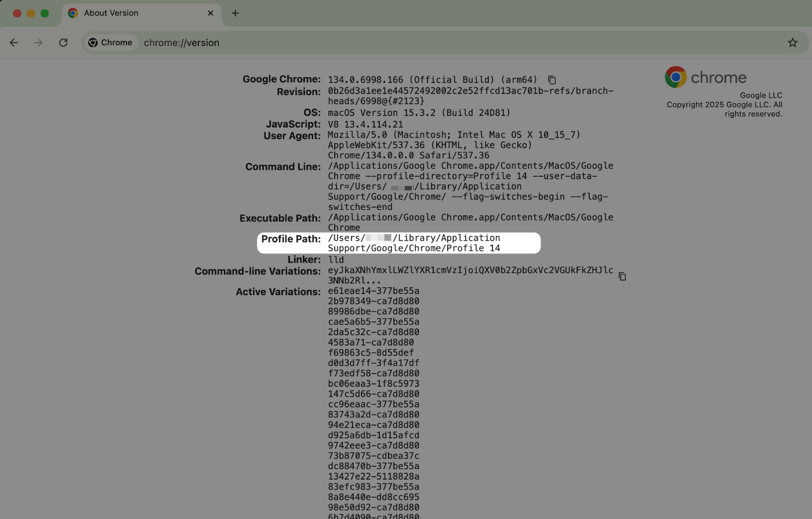This screenshot has height=519, width=812.
Task: Click macOS Version 15.3.2 text
Action: [x=382, y=112]
